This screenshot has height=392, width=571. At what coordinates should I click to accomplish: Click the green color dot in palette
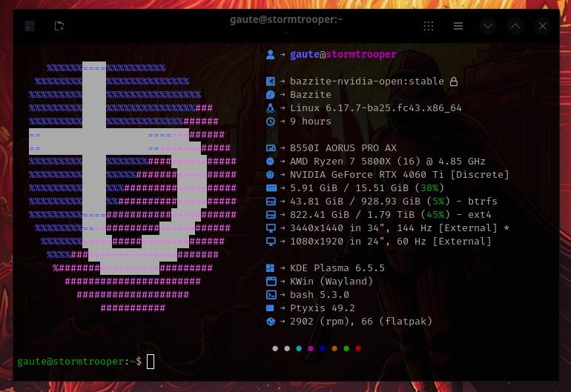pos(346,348)
